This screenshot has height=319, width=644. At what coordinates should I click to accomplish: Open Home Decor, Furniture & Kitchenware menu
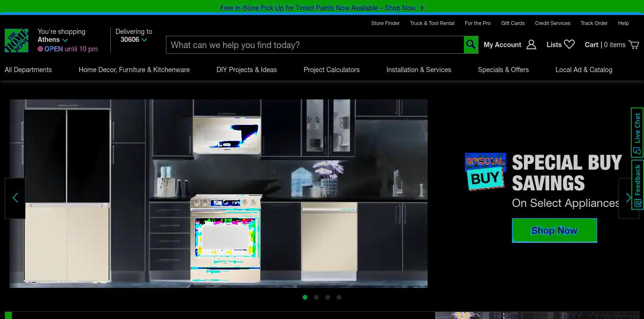tap(134, 70)
